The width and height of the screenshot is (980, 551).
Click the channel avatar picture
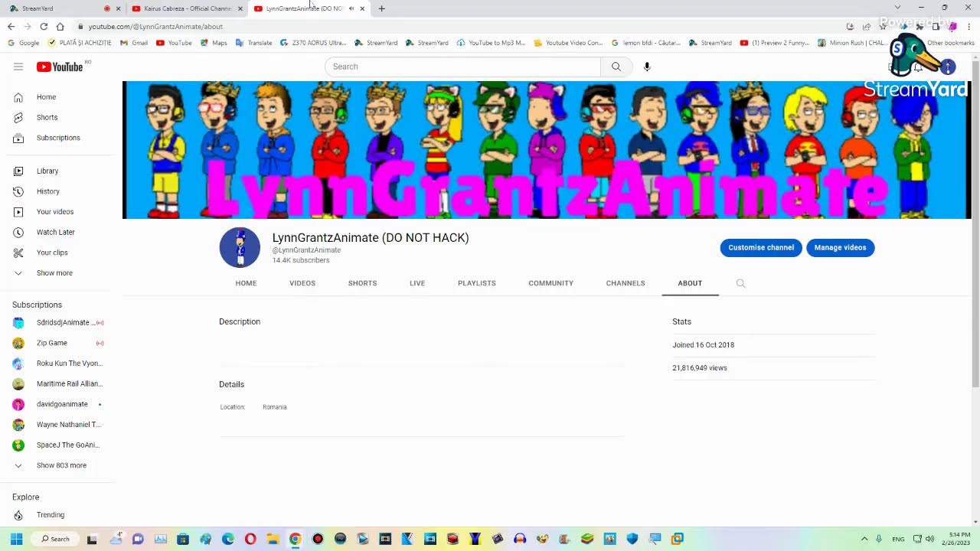(x=240, y=247)
